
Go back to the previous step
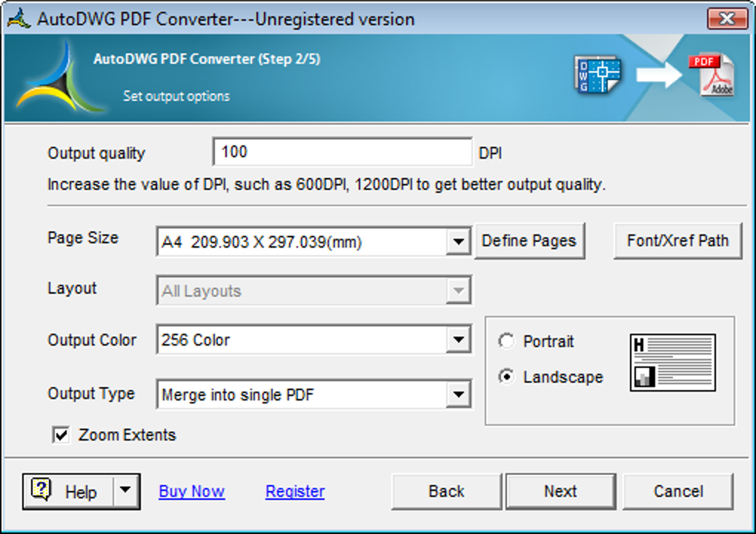click(446, 491)
